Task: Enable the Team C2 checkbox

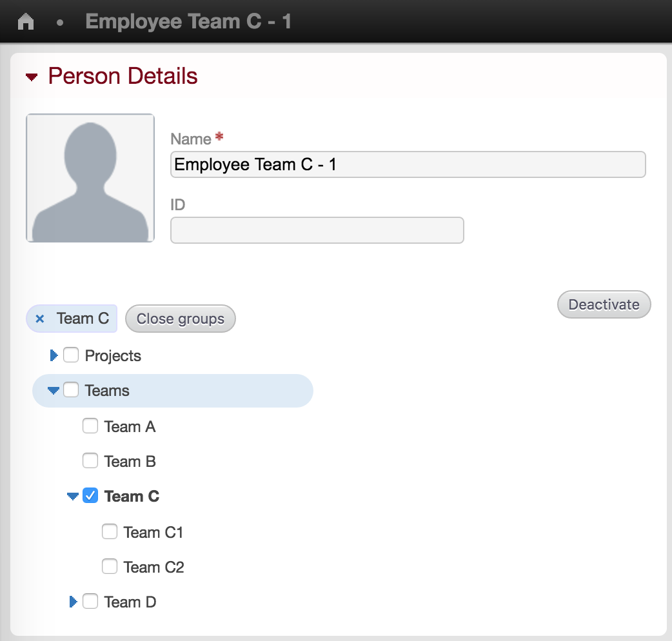Action: pos(109,566)
